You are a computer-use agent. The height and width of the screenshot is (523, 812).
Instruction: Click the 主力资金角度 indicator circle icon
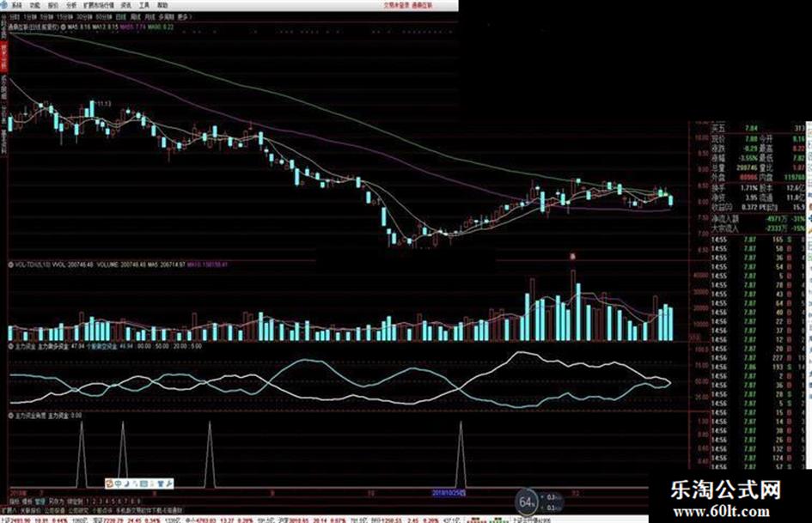pos(11,416)
